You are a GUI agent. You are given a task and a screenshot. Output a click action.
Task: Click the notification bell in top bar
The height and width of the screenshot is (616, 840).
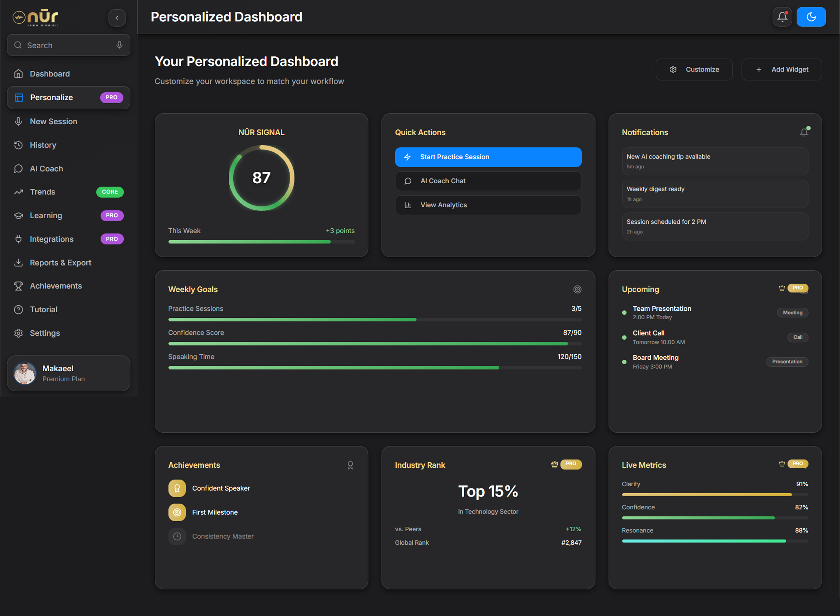(x=782, y=17)
